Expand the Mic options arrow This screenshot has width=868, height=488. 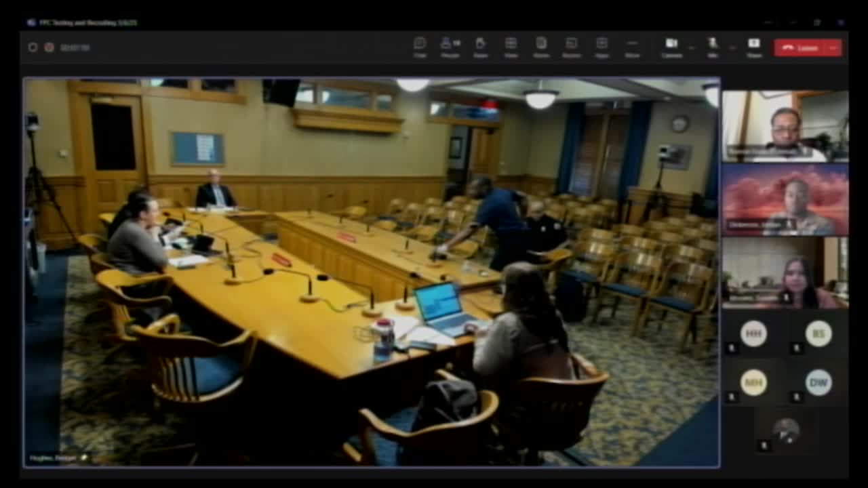point(733,47)
